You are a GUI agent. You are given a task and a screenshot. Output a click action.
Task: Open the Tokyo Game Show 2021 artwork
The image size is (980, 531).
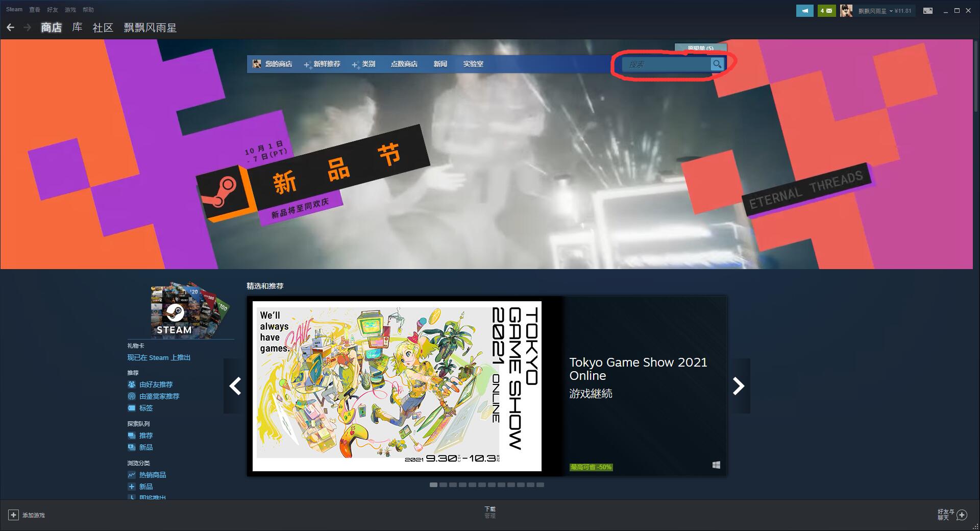(397, 386)
